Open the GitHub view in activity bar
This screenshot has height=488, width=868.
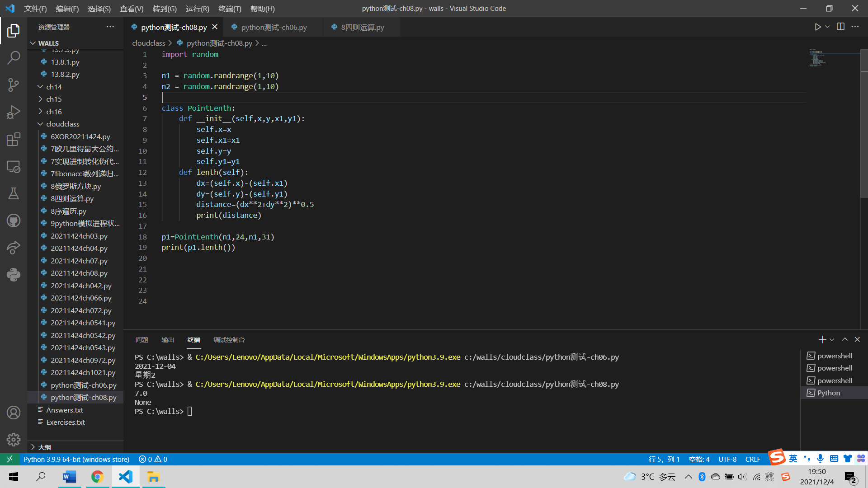pyautogui.click(x=14, y=221)
